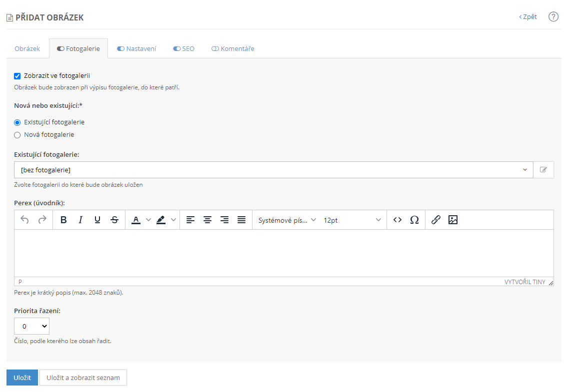Screen dimensions: 569x392
Task: Open the Existující fotogalerie dropdown
Action: [x=273, y=170]
